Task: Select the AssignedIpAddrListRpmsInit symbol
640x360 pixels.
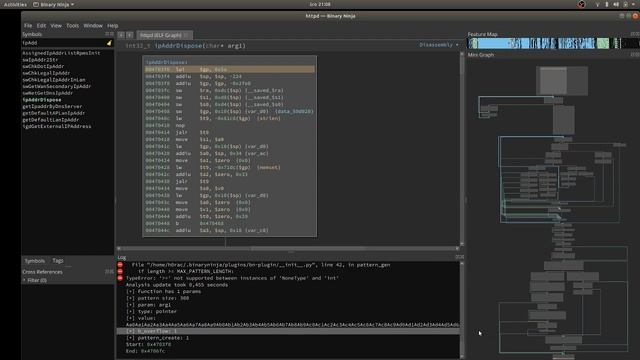Action: pyautogui.click(x=61, y=53)
